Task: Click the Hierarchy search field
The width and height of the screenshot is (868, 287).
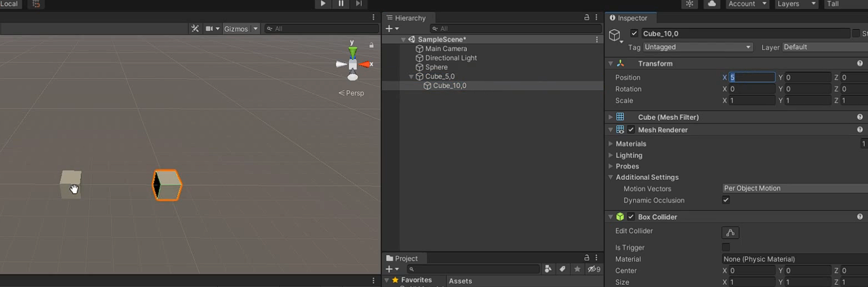Action: (x=515, y=29)
